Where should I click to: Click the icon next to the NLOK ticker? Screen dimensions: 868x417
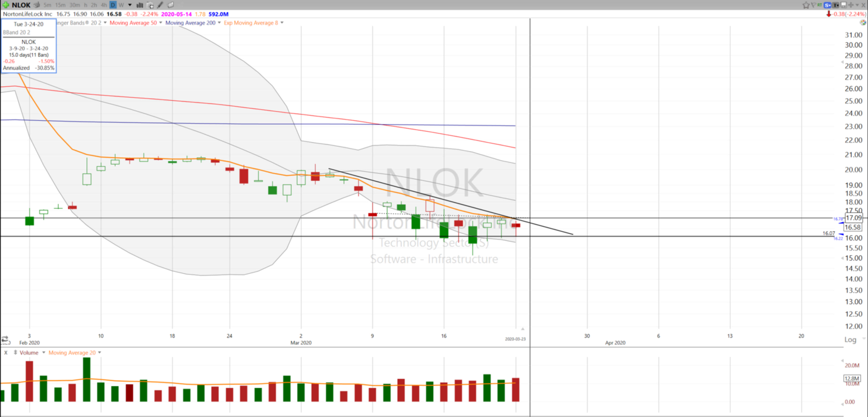click(x=36, y=5)
